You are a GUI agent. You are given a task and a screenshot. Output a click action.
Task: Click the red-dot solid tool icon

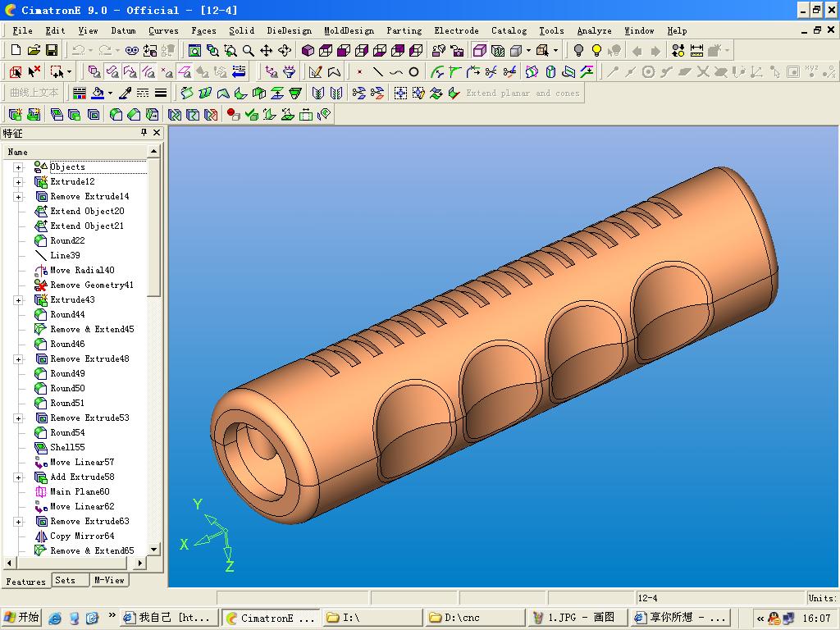coord(233,114)
